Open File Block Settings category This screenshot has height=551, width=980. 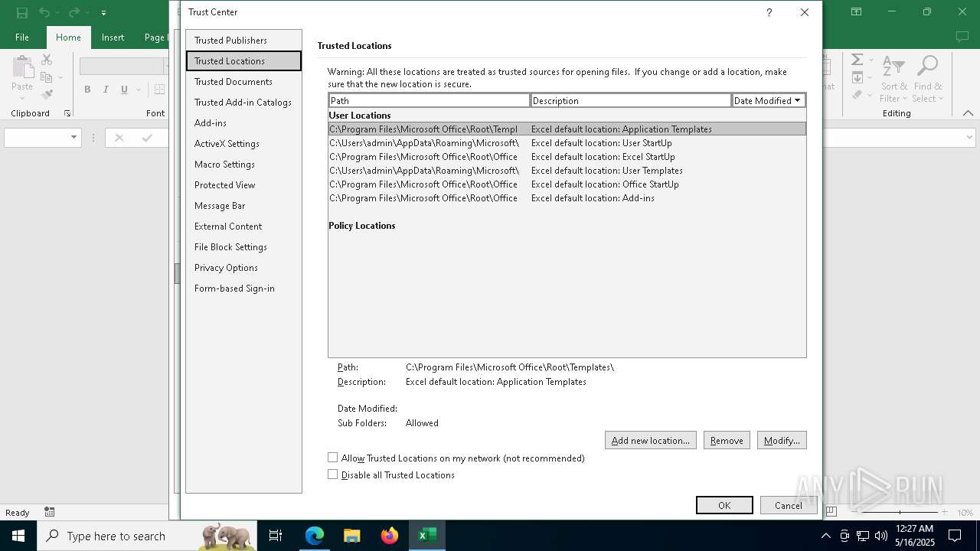tap(243, 247)
